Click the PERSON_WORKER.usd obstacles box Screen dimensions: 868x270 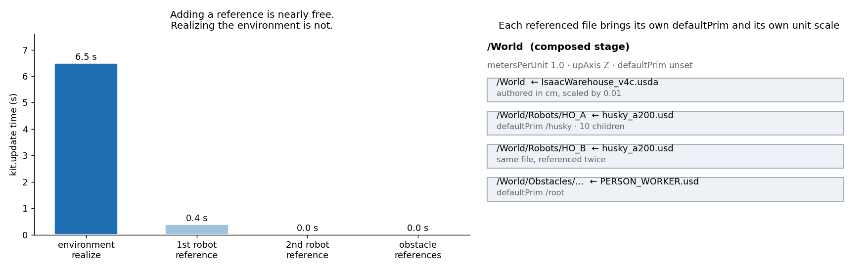665,189
